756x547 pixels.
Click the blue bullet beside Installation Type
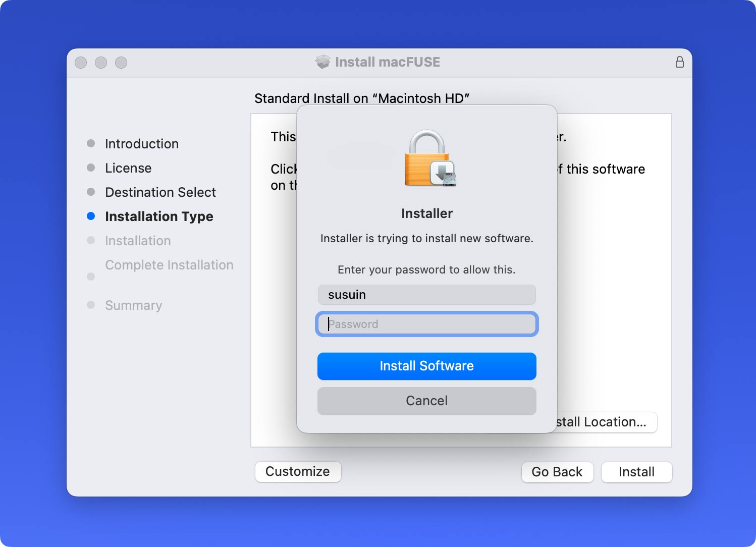pyautogui.click(x=91, y=216)
